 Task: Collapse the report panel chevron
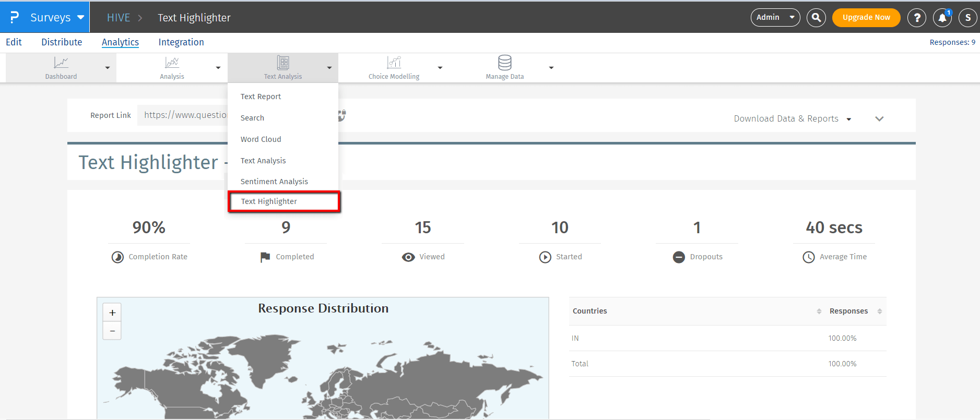(x=879, y=119)
